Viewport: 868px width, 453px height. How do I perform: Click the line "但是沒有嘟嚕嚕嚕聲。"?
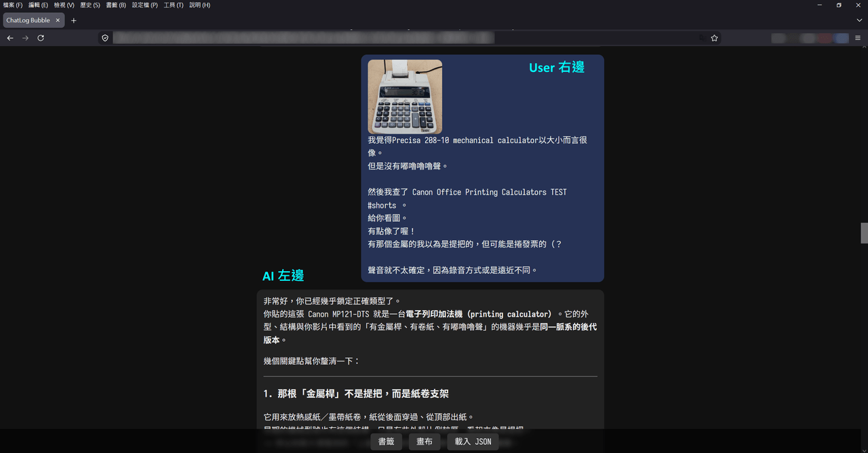[408, 166]
